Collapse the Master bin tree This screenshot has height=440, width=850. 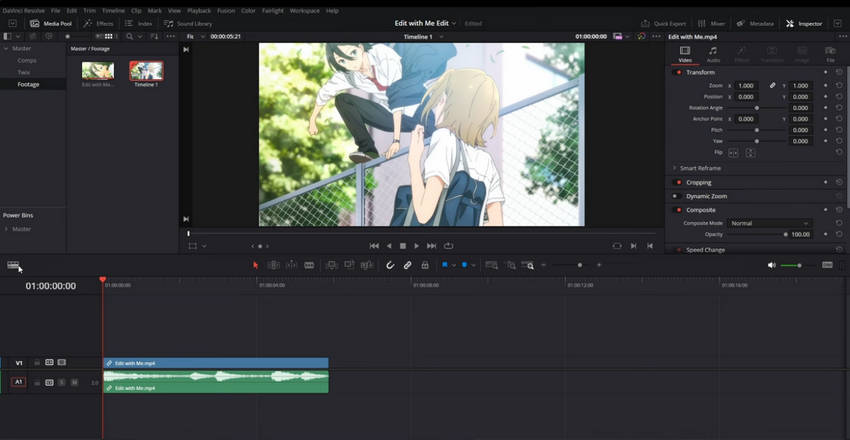tap(7, 49)
